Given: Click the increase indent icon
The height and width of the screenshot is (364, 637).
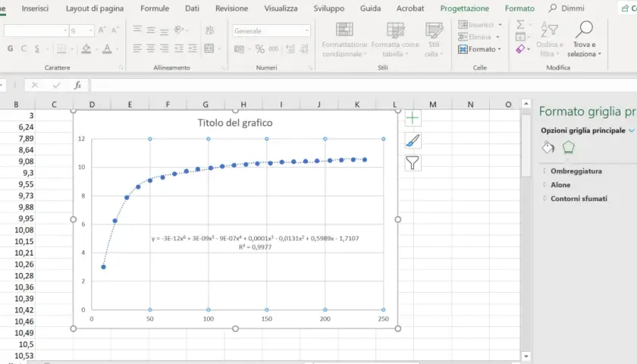Looking at the screenshot, I should coord(192,49).
